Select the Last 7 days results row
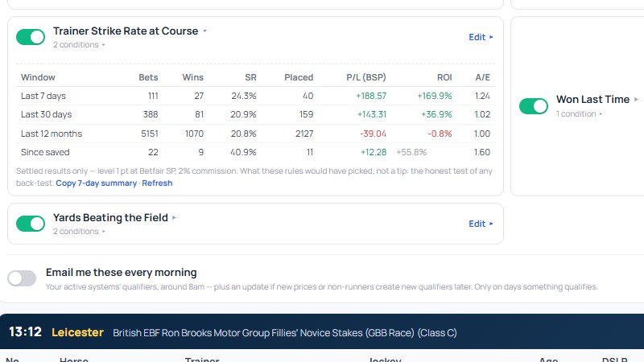The image size is (644, 362). 255,96
